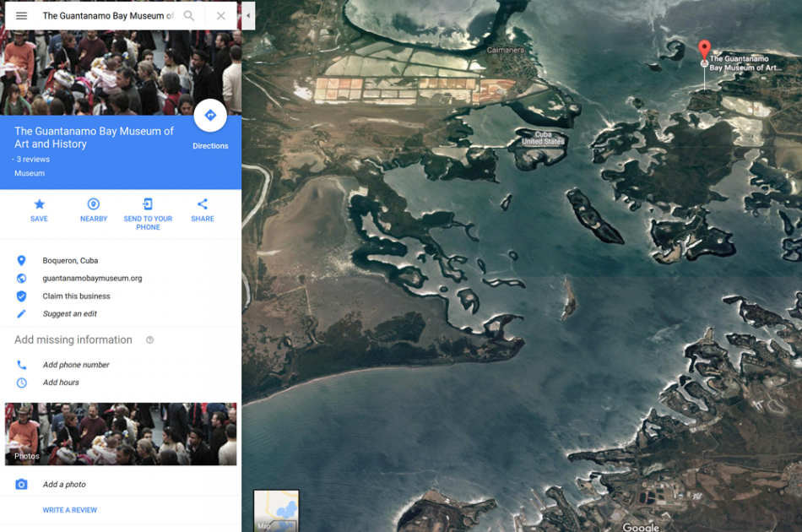Click the Caimanera map label
The image size is (802, 532).
506,50
